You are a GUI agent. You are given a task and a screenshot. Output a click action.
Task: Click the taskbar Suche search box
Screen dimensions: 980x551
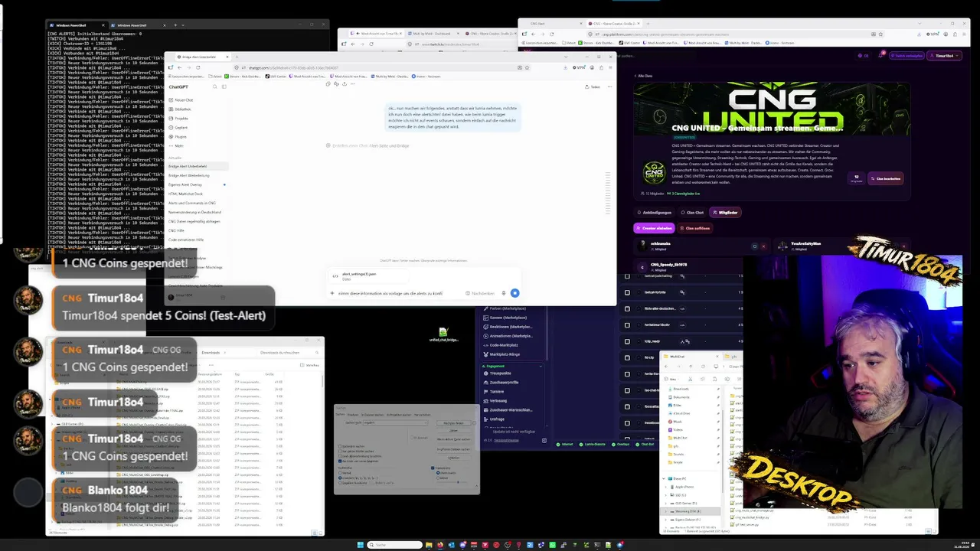click(x=395, y=545)
